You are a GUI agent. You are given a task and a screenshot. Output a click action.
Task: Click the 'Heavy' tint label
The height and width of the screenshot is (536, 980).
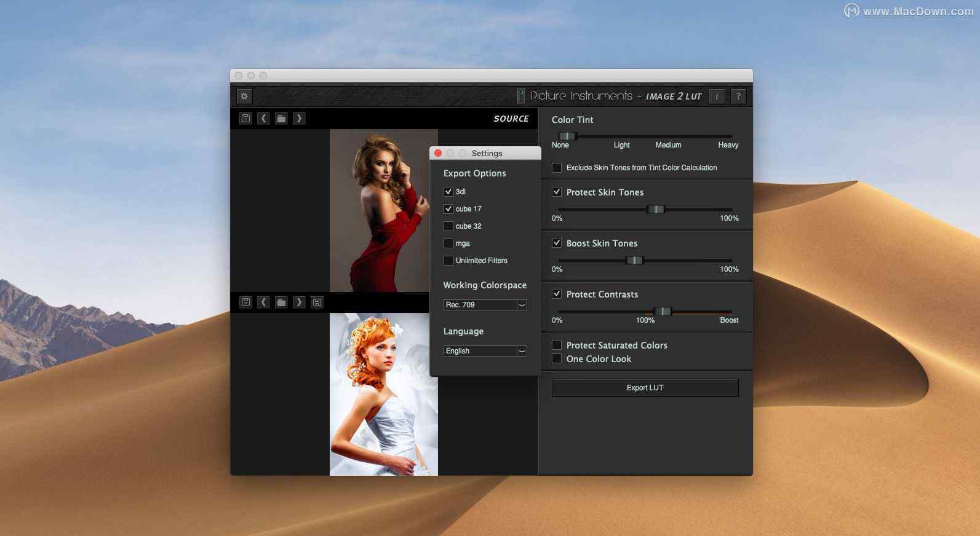click(x=728, y=145)
